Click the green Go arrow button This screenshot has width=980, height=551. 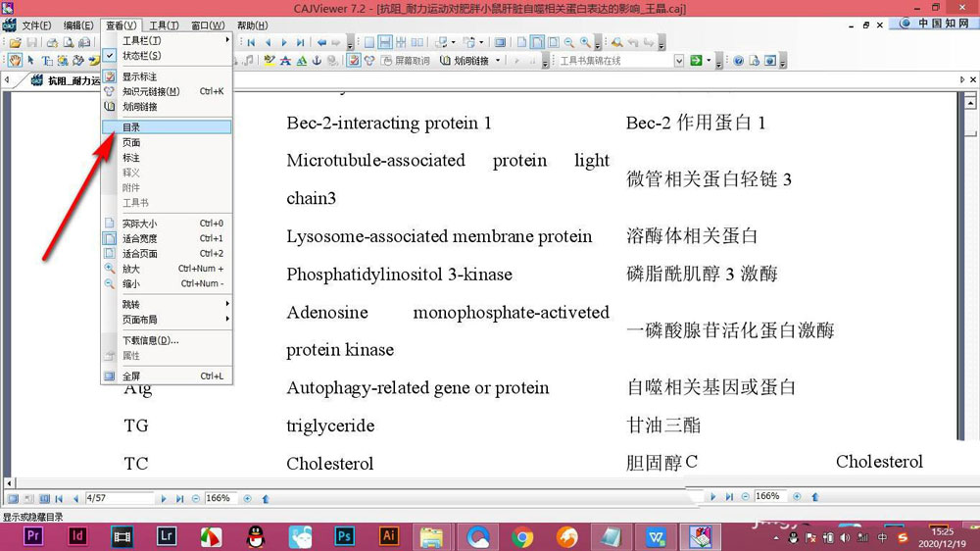[696, 61]
